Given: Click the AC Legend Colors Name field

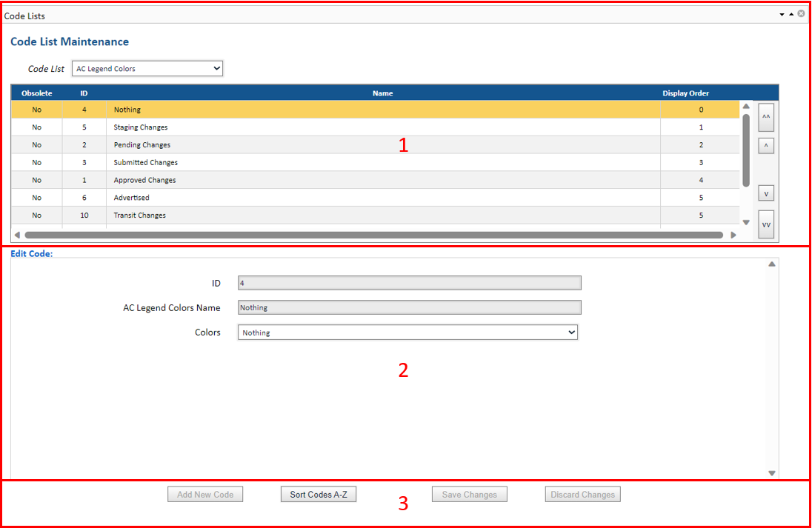Looking at the screenshot, I should pos(409,308).
